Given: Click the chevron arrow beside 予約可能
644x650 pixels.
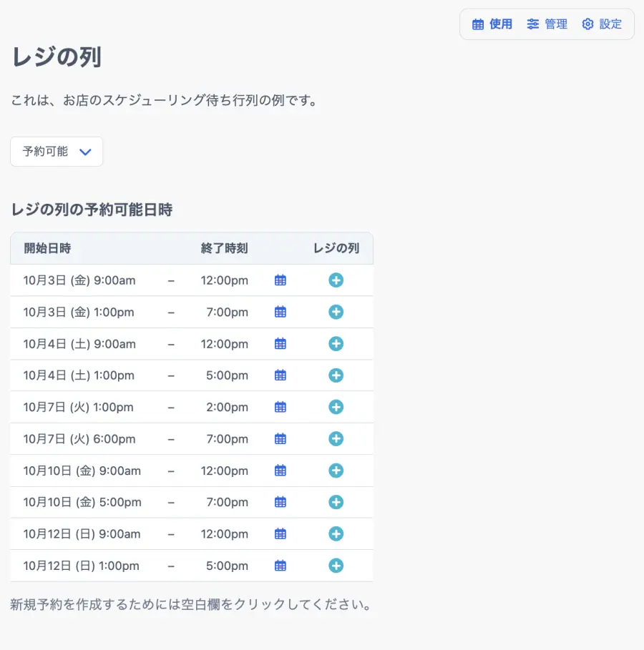Looking at the screenshot, I should [85, 152].
